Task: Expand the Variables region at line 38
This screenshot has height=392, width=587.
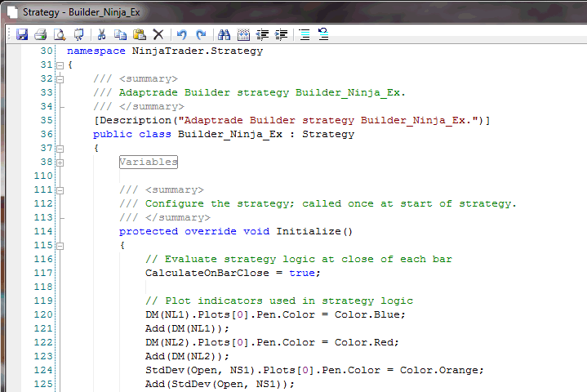Action: click(60, 163)
